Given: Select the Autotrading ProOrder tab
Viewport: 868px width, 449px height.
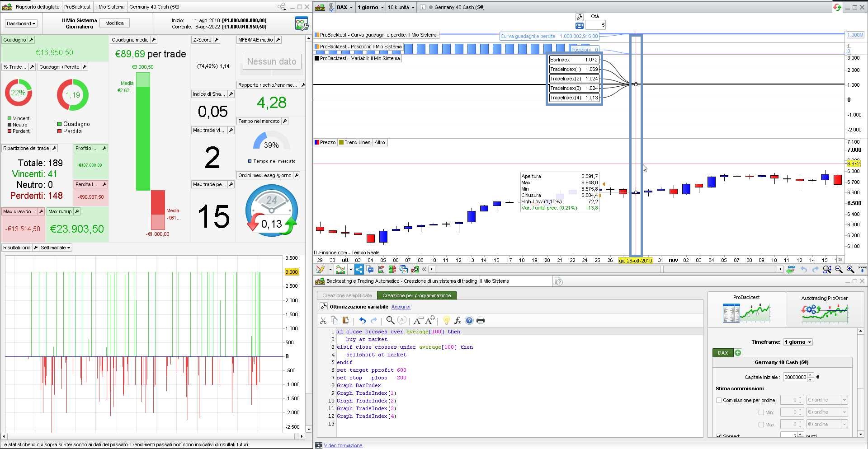Looking at the screenshot, I should tap(824, 309).
